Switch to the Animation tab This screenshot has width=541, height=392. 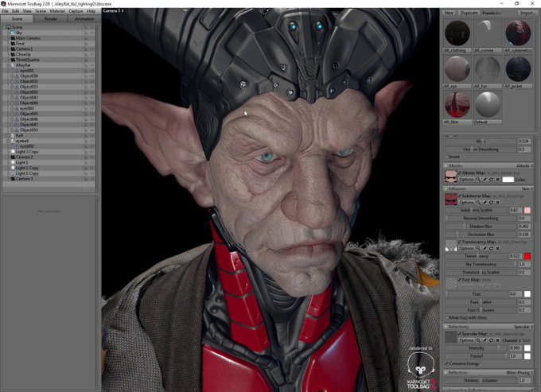coord(84,19)
